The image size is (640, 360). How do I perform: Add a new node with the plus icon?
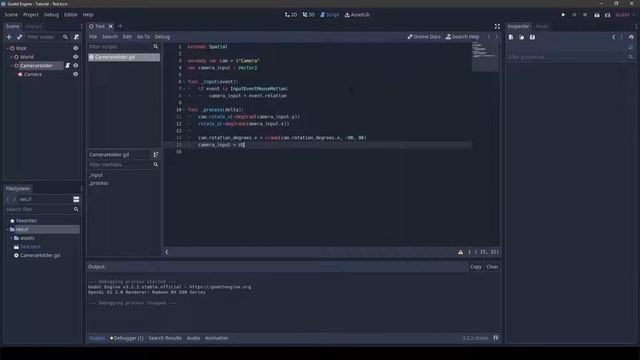point(9,37)
